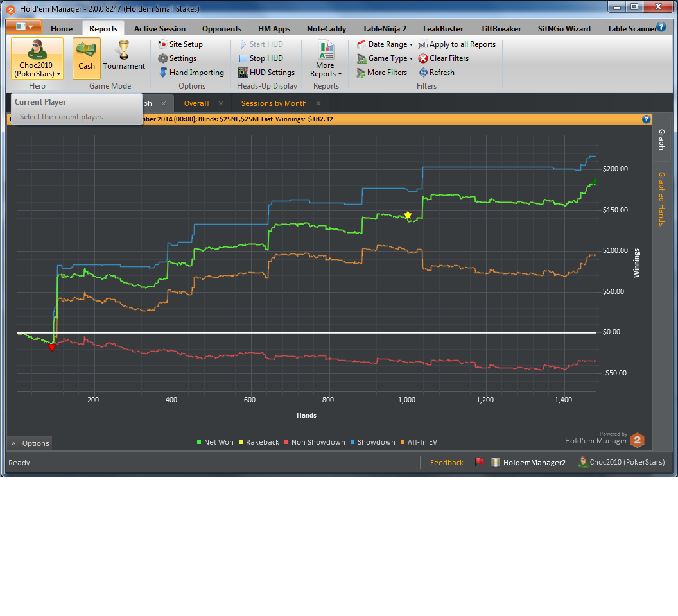
Task: Open Hand Importing
Action: point(191,73)
